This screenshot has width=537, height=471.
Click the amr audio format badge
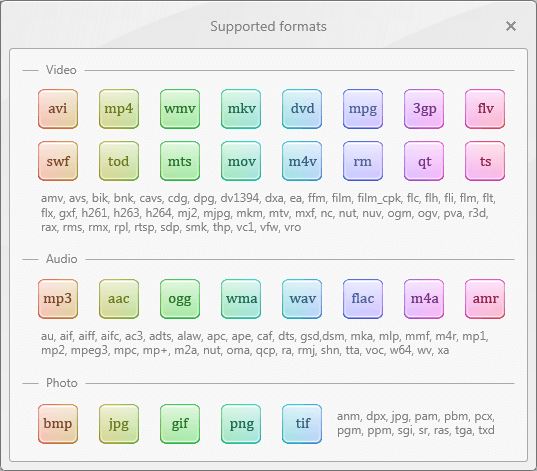coord(485,299)
